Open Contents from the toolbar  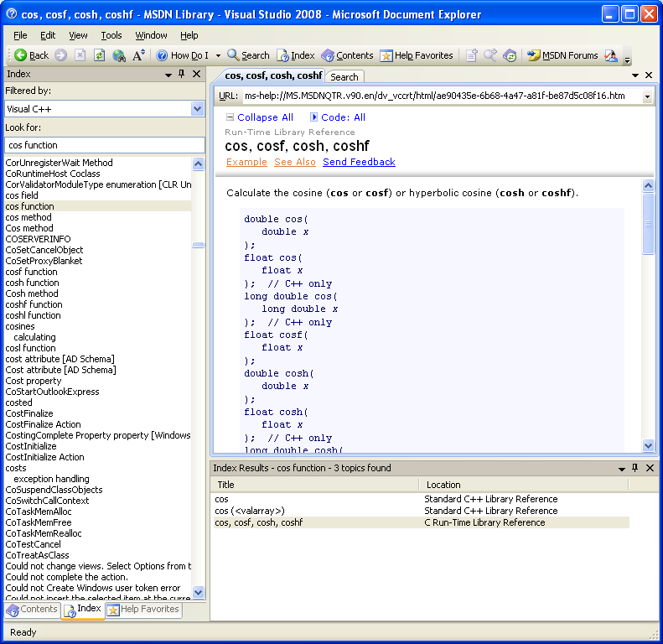[x=347, y=55]
